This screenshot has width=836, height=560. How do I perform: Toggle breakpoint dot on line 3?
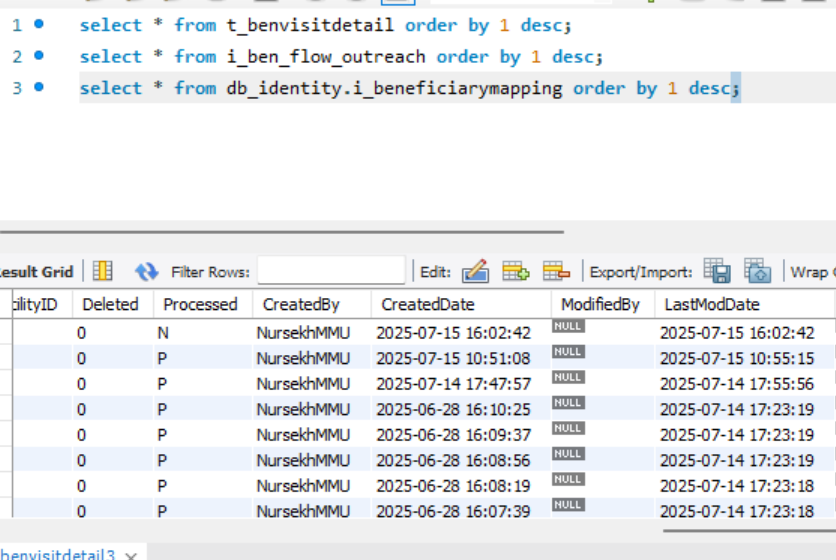tap(38, 86)
